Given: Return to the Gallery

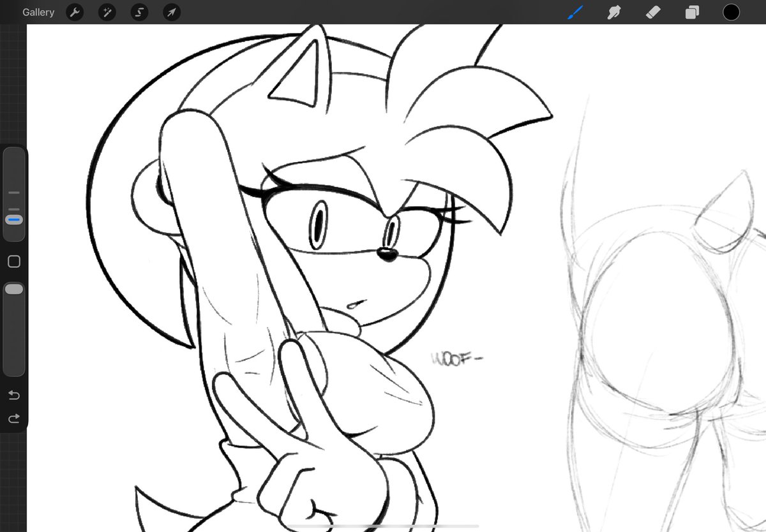Looking at the screenshot, I should tap(38, 12).
